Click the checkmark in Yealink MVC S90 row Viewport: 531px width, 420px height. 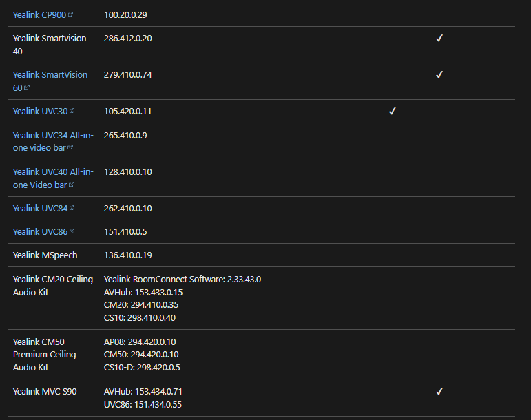pos(439,392)
